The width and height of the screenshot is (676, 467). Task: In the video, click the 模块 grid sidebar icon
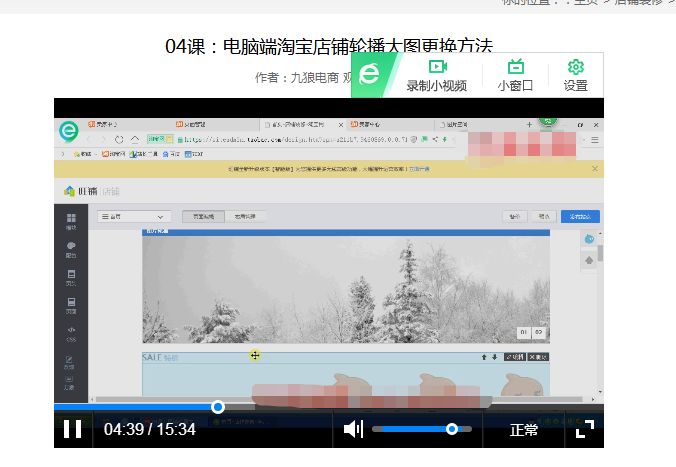(71, 221)
